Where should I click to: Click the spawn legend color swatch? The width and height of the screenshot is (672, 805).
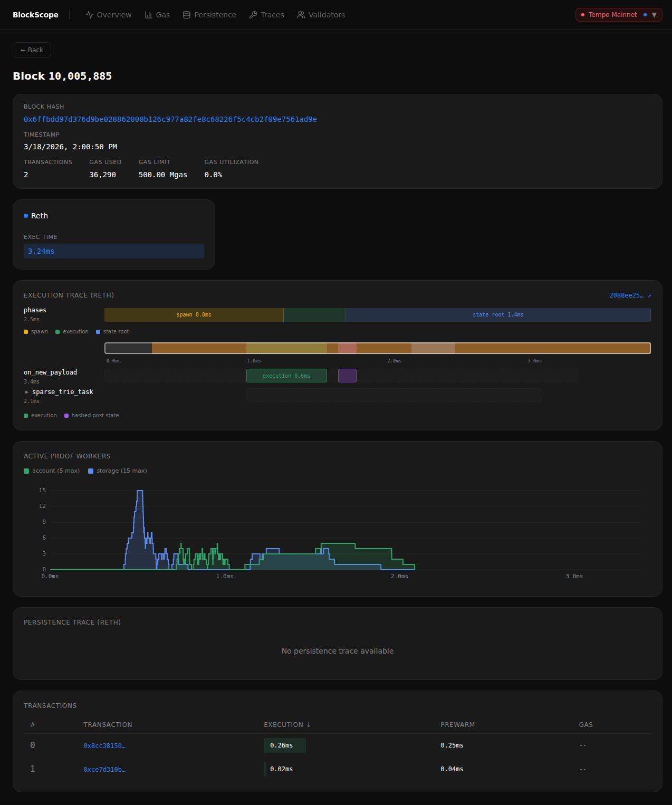click(26, 332)
